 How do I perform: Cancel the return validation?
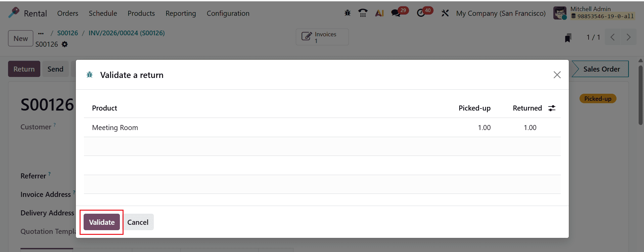tap(138, 222)
